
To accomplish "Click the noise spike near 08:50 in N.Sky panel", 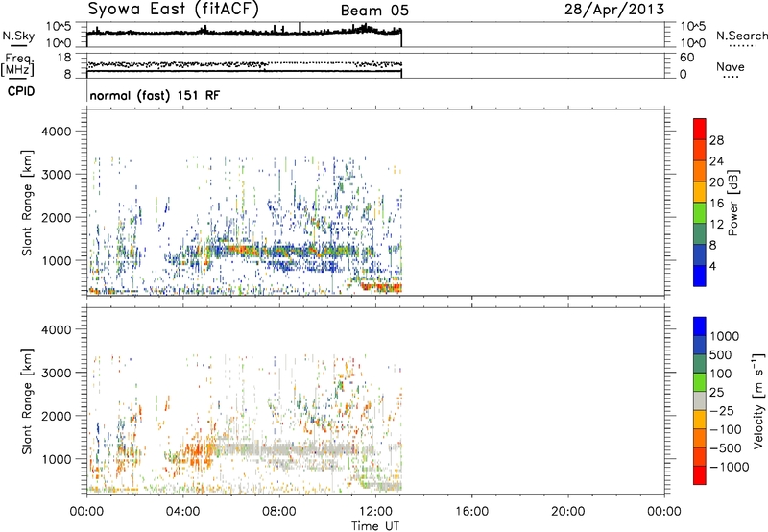I will 300,28.
